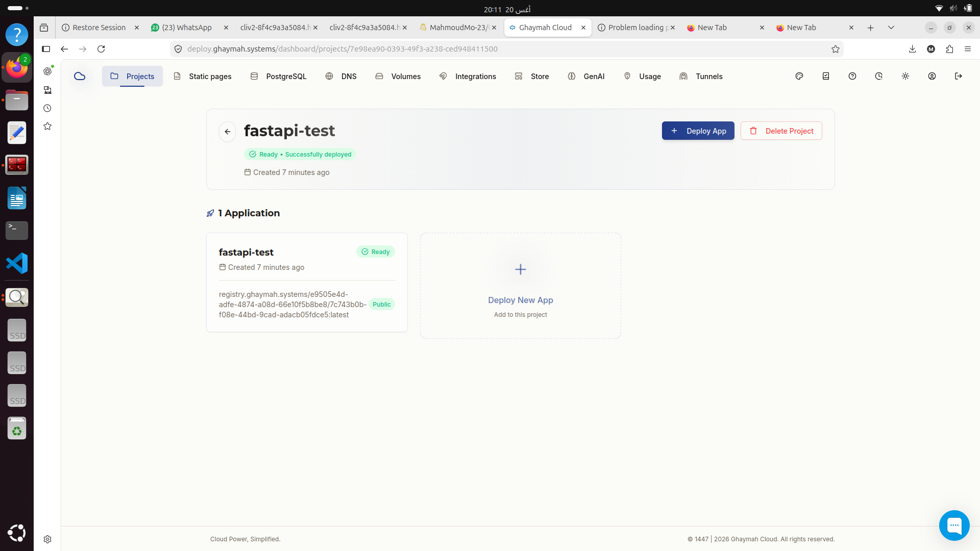Open bookmarks star in Firefox sidebar
Viewport: 980px width, 551px height.
click(47, 126)
